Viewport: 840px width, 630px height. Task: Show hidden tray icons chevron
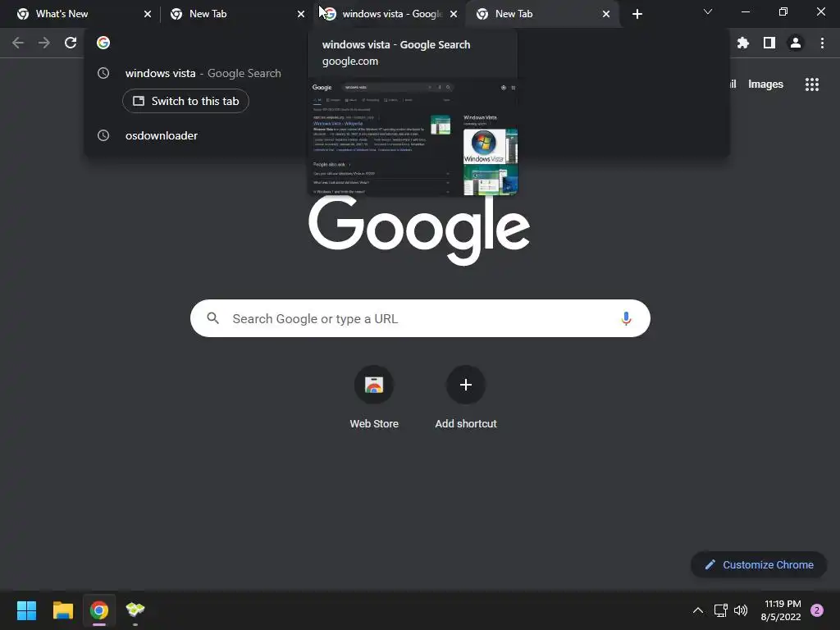tap(698, 610)
